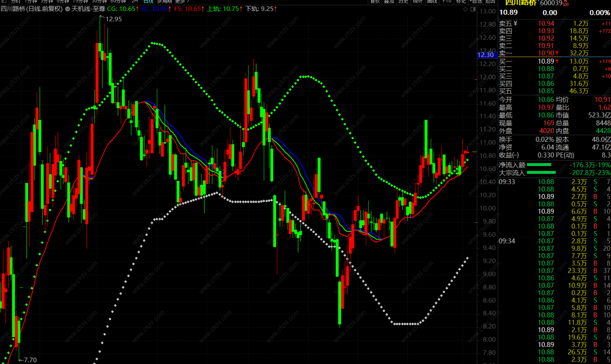Open the 画线 drawing tools
Screen dimensions: 611x364
432,1
